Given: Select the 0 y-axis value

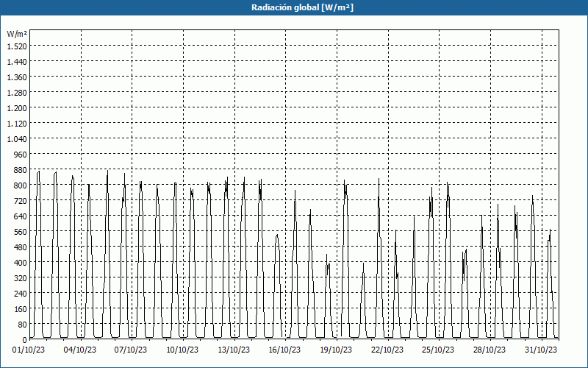Looking at the screenshot, I should [25, 340].
